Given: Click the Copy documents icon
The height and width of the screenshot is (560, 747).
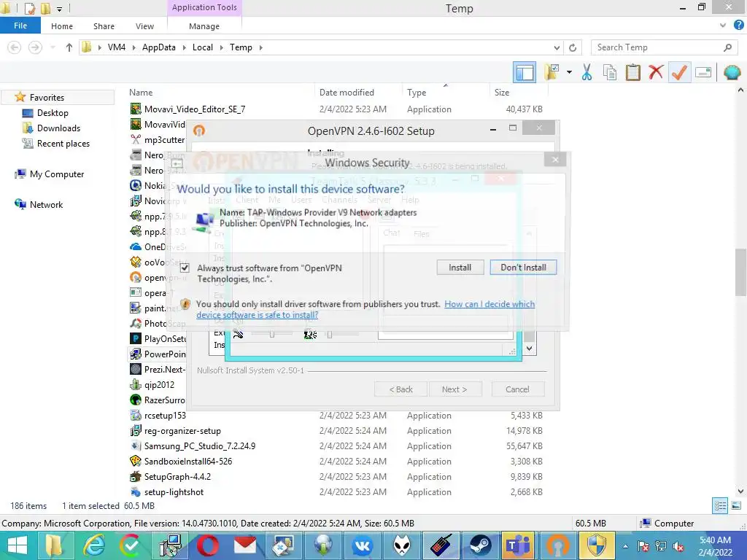Looking at the screenshot, I should pos(610,73).
